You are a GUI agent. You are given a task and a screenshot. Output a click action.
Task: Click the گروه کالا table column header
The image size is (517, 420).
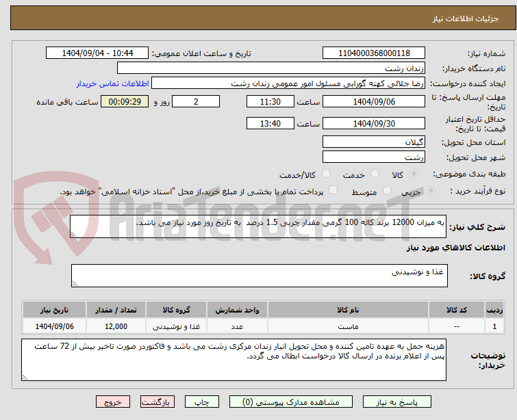[177, 310]
